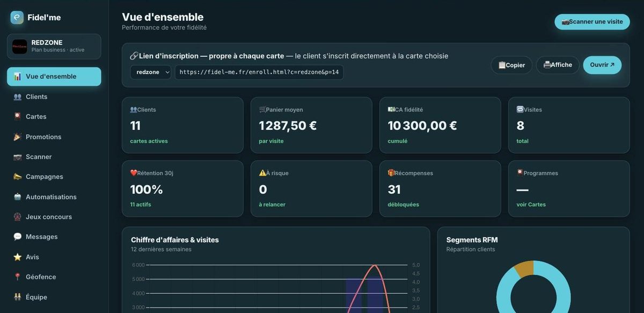Click the Géofence pin icon
The image size is (644, 313).
pyautogui.click(x=18, y=277)
